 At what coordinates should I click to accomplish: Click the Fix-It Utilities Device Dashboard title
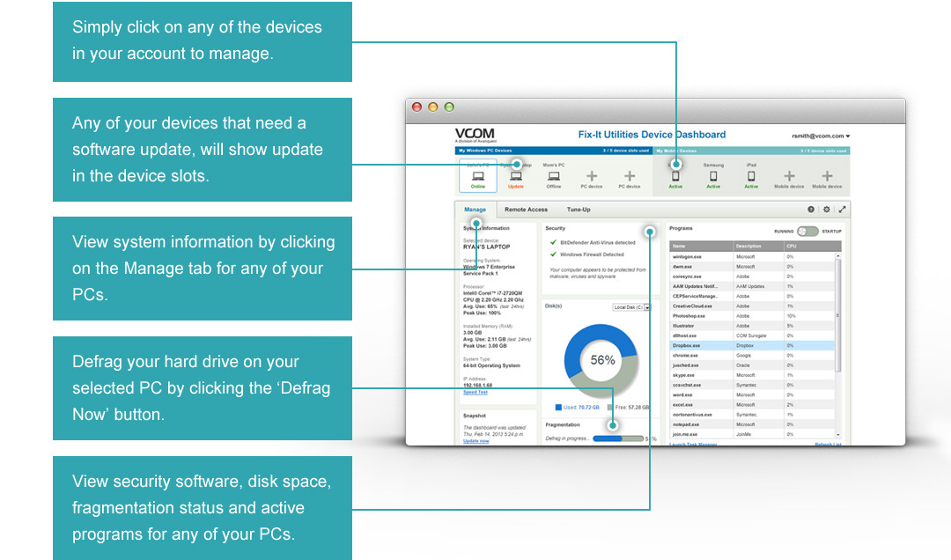[x=652, y=135]
